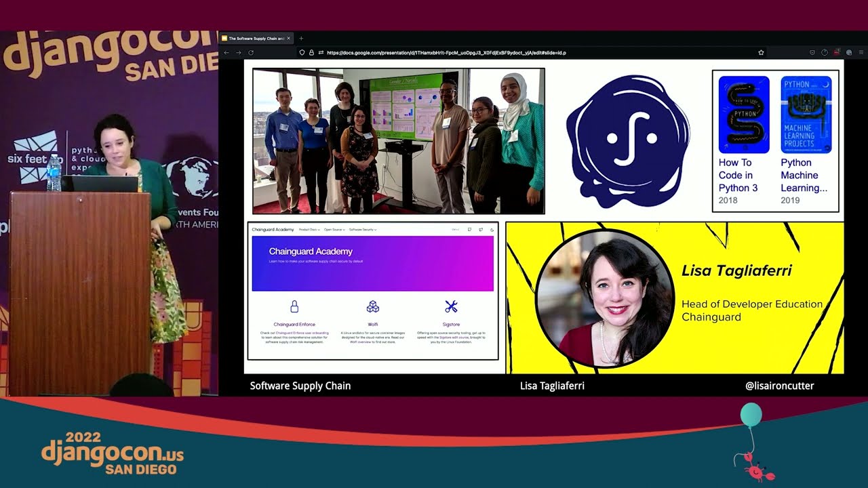Click the large Chainguard Academy banner title
This screenshot has width=868, height=488.
point(311,251)
